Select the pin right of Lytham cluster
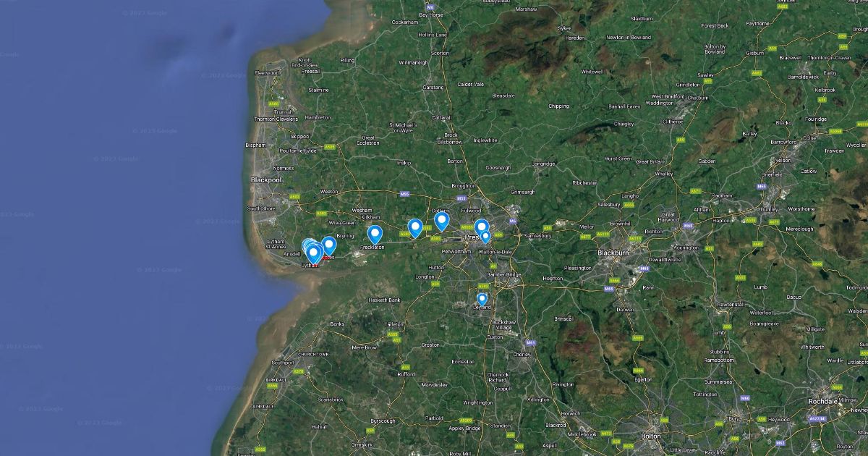This screenshot has height=456, width=868. pyautogui.click(x=329, y=246)
